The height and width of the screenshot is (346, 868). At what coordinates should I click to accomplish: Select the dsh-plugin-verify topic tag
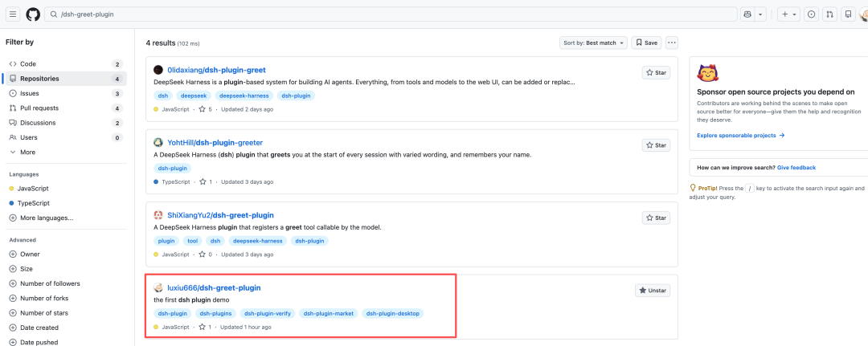coord(268,313)
